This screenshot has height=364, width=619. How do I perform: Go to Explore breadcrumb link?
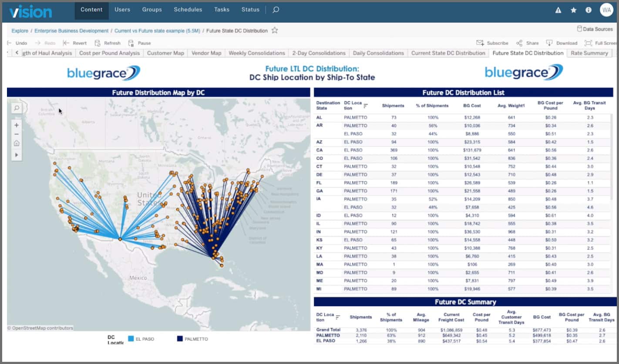tap(20, 31)
